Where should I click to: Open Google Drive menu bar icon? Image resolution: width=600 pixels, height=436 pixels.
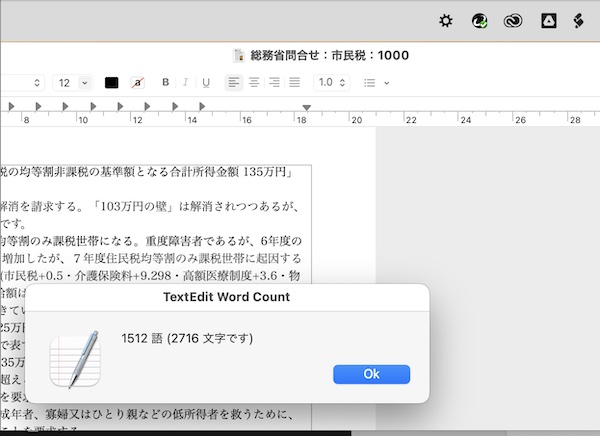pos(548,20)
